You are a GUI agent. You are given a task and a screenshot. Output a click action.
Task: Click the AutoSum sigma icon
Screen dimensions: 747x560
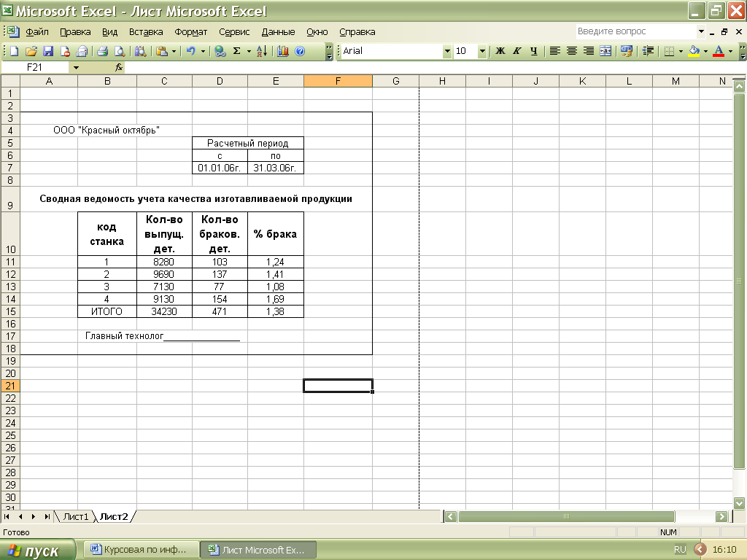[x=236, y=51]
